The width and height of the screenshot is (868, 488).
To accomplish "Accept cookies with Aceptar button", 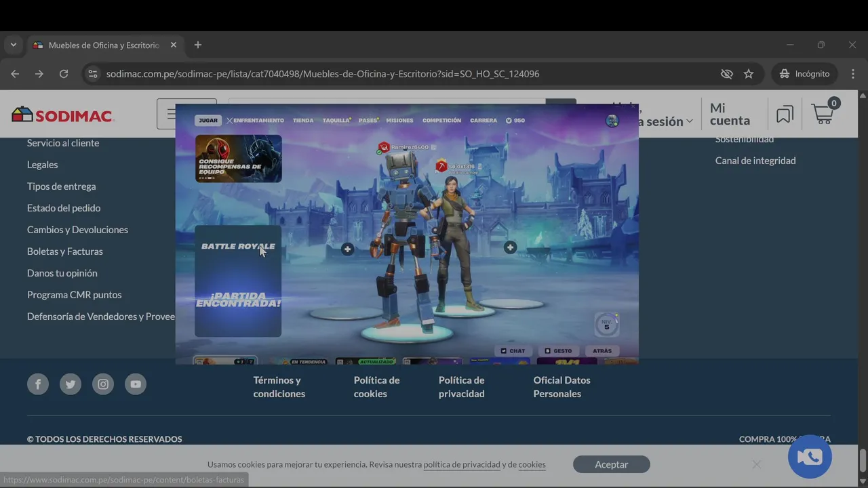I will click(612, 464).
